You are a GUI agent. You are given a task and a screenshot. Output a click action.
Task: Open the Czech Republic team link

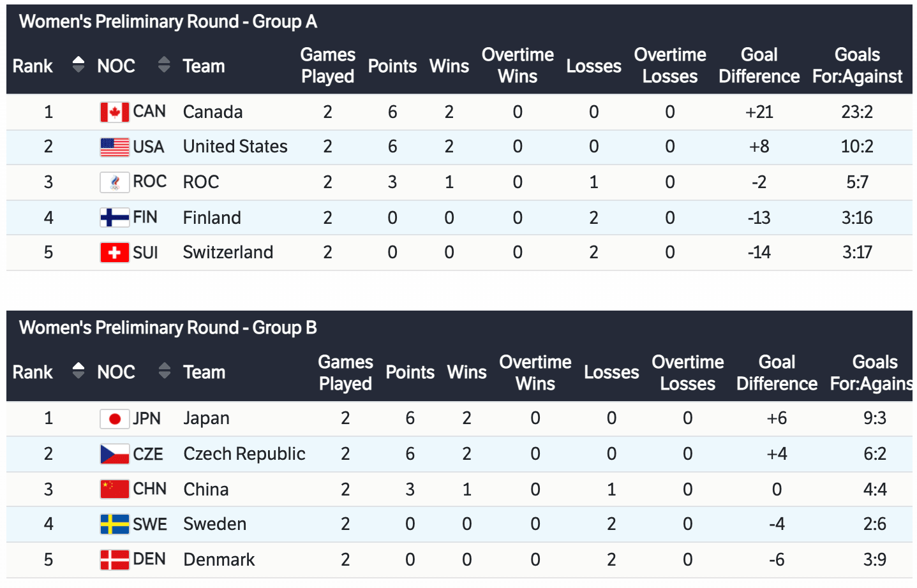[x=244, y=454]
